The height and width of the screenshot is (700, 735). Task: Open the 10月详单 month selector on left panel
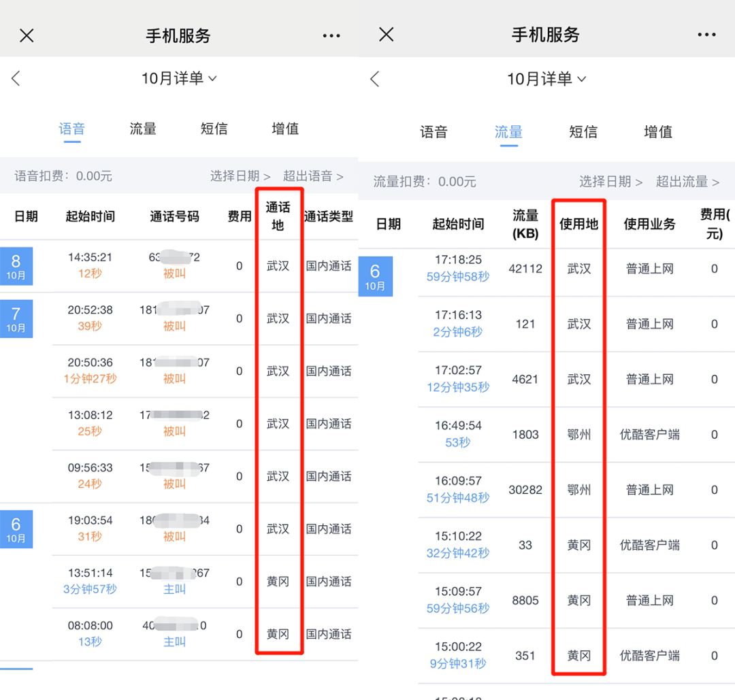pyautogui.click(x=180, y=78)
